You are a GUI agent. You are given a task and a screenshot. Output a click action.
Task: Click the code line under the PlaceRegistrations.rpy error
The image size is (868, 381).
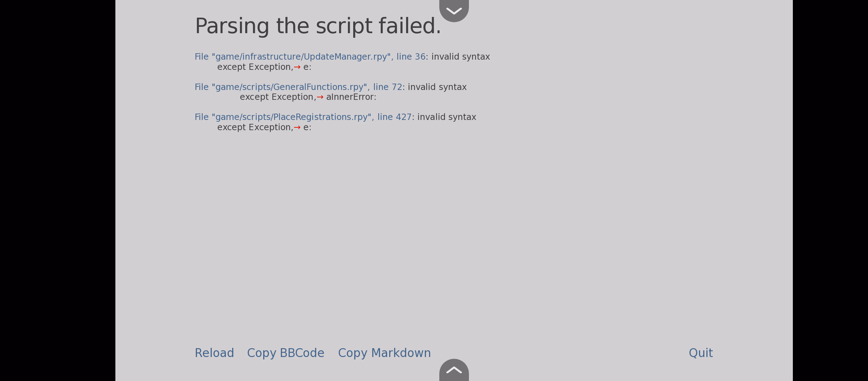pyautogui.click(x=264, y=127)
